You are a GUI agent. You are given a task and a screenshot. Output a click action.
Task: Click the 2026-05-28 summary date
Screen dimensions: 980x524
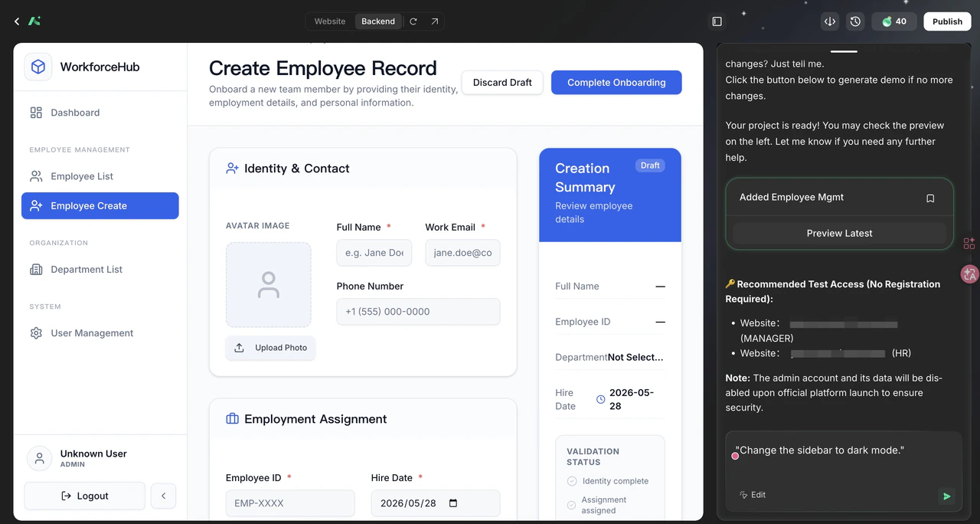pos(632,399)
